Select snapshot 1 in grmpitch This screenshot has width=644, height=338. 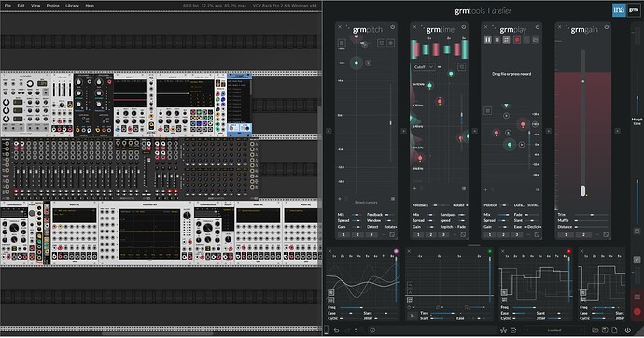tap(343, 234)
